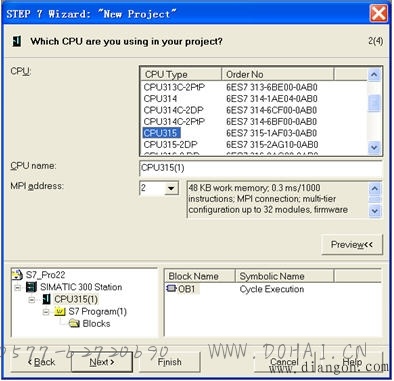Select CPU313C-2PtP in the CPU list
Viewport: 394px width, 381px height.
(174, 87)
